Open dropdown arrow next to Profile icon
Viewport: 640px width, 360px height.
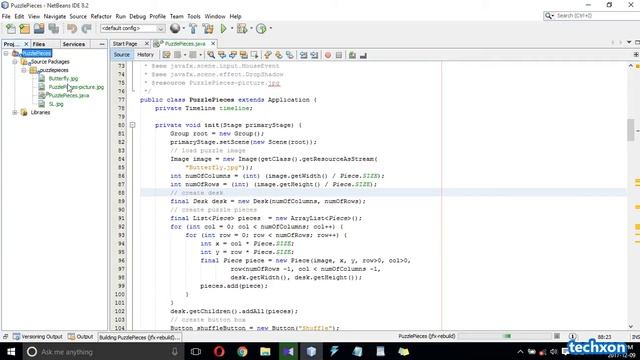pos(270,28)
